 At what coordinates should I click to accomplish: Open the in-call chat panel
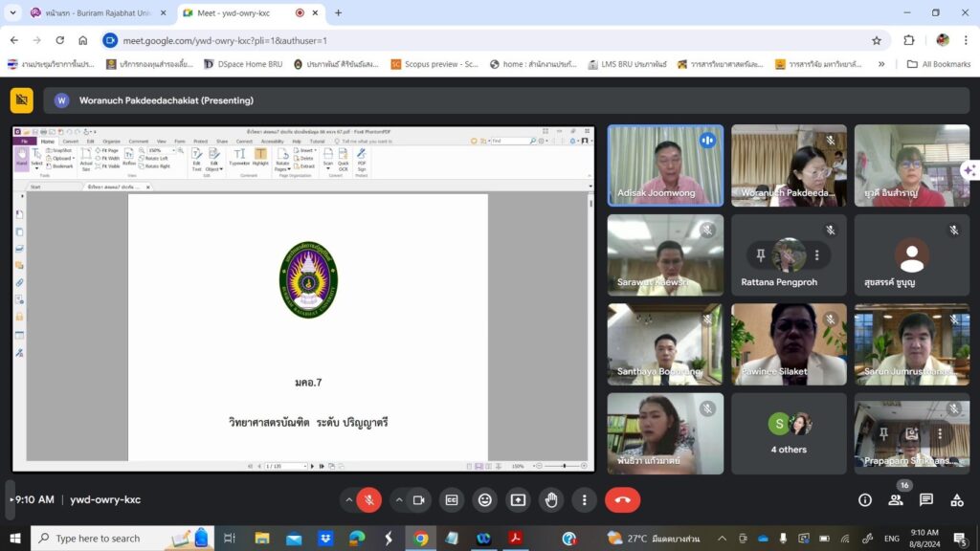click(x=926, y=499)
